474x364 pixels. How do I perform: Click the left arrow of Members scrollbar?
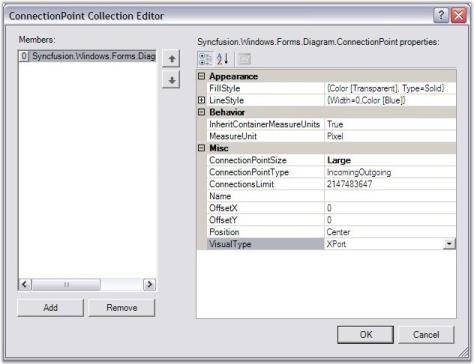pos(24,284)
